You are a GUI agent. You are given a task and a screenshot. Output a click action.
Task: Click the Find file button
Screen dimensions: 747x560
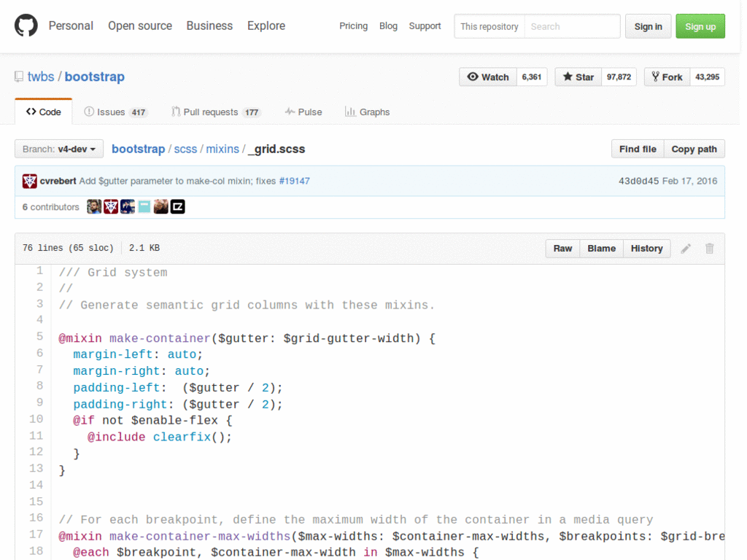(638, 149)
